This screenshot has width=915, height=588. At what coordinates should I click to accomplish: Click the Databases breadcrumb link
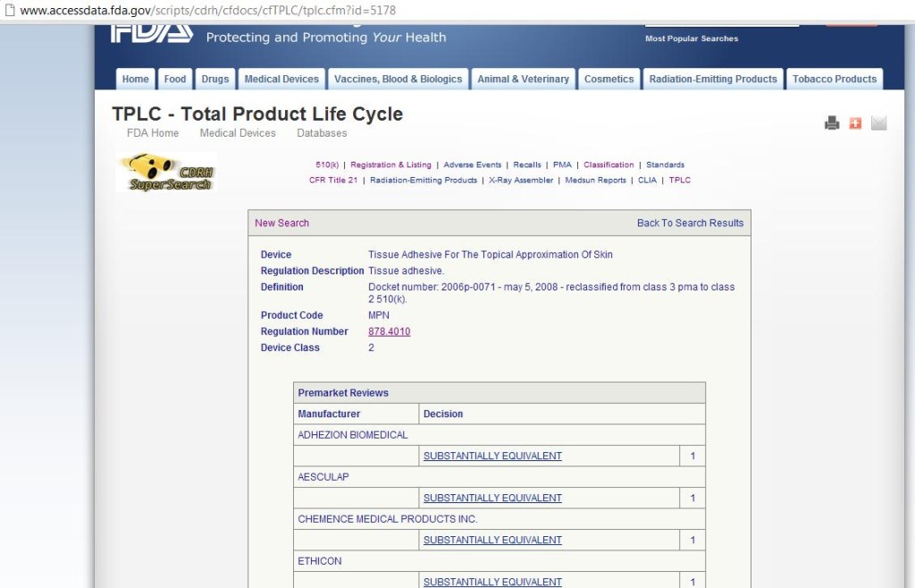[x=321, y=133]
